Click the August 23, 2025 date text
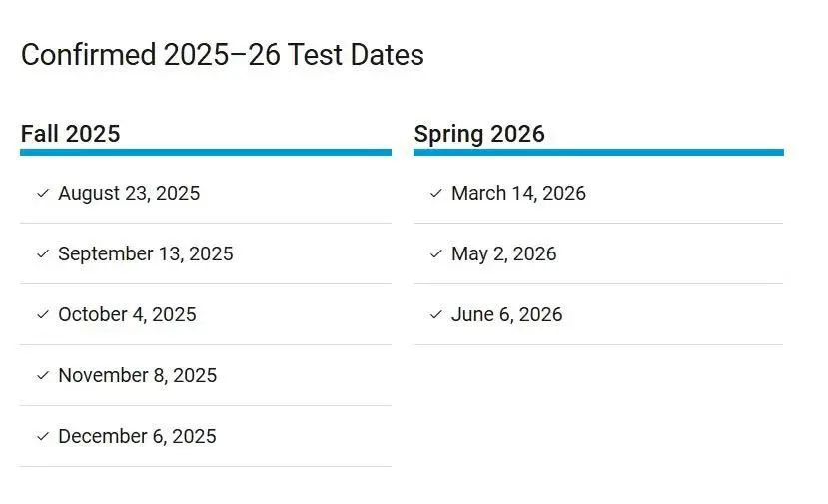Screen dimensions: 828x504 tap(129, 193)
